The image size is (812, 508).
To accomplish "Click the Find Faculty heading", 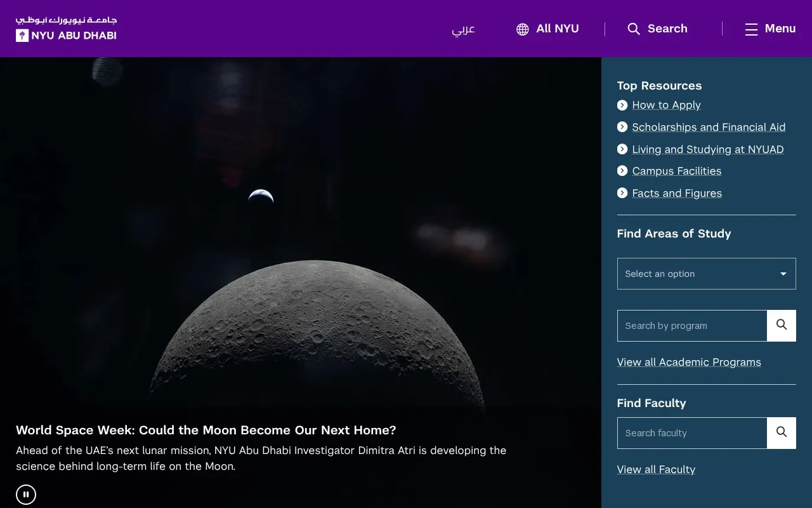I will [652, 403].
